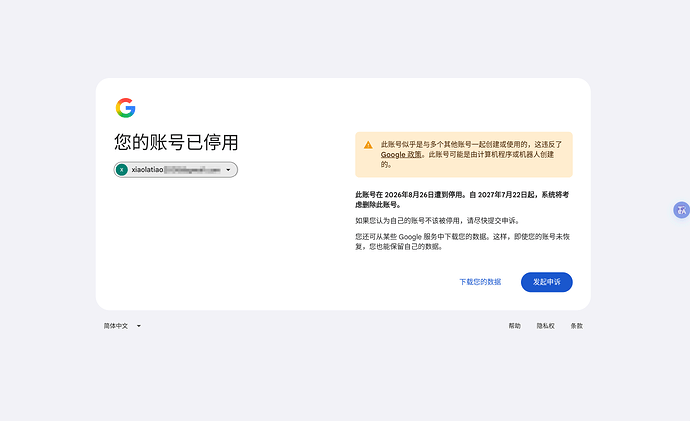This screenshot has height=421, width=690.
Task: Click the floating translate extension icon
Action: [682, 210]
